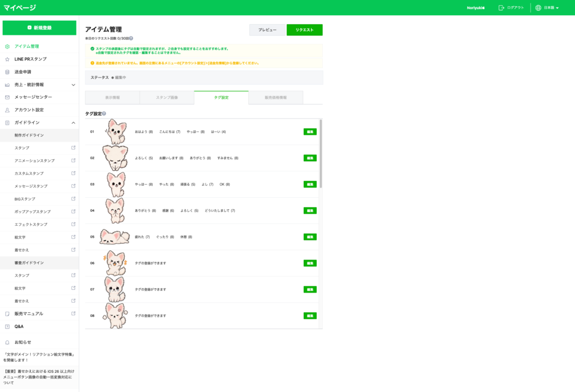Click the 絵文字 link under 制作ガイドライン
Screen dimensions: 575x392
click(x=20, y=237)
